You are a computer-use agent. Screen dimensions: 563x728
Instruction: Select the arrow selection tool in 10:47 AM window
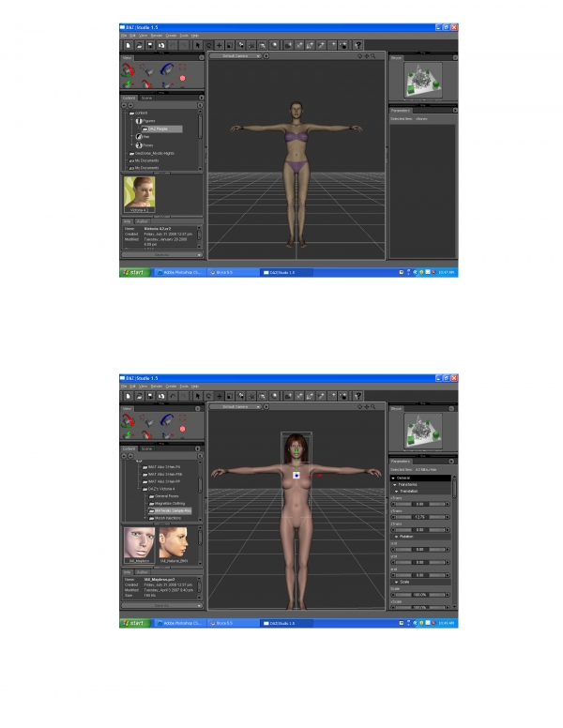click(x=197, y=45)
